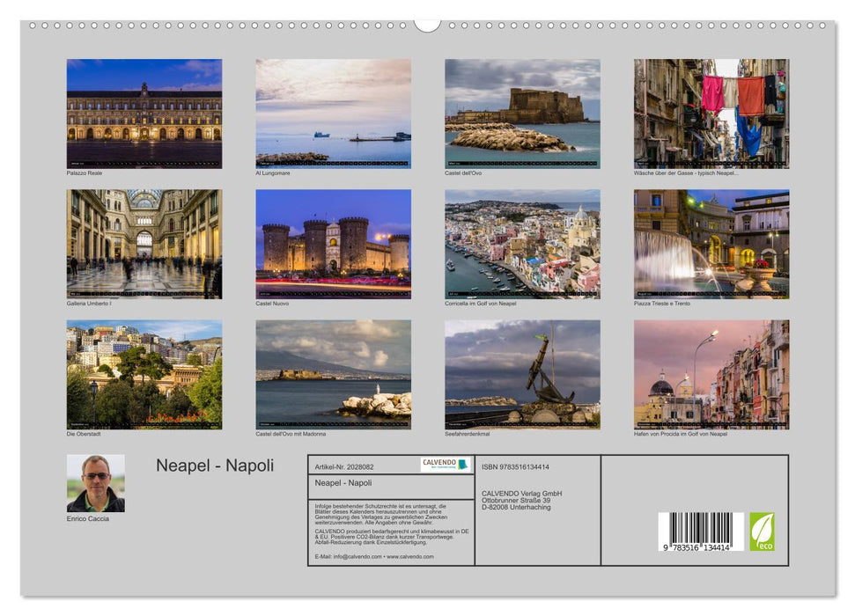
Task: Click the info@calvendo.com email link
Action: point(356,556)
